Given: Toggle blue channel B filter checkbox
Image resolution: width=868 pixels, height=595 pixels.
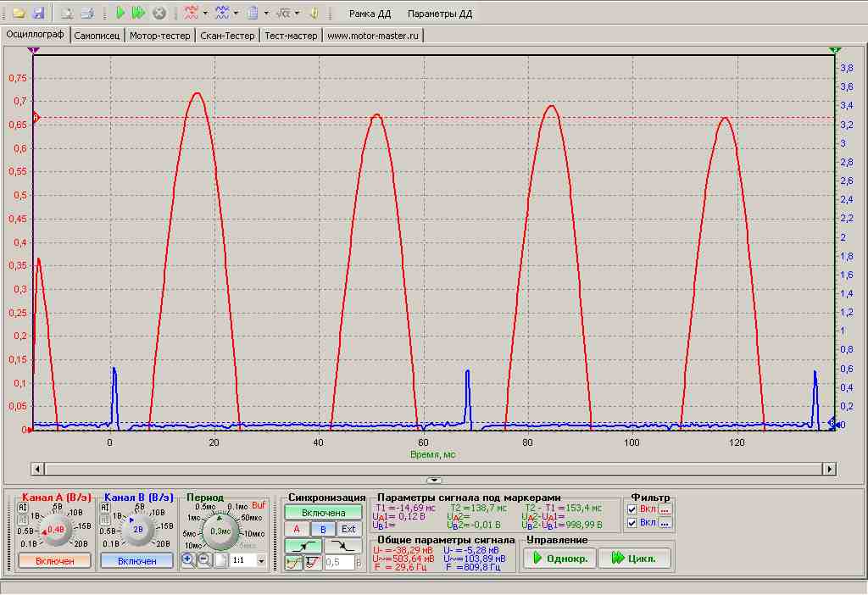Looking at the screenshot, I should (632, 523).
